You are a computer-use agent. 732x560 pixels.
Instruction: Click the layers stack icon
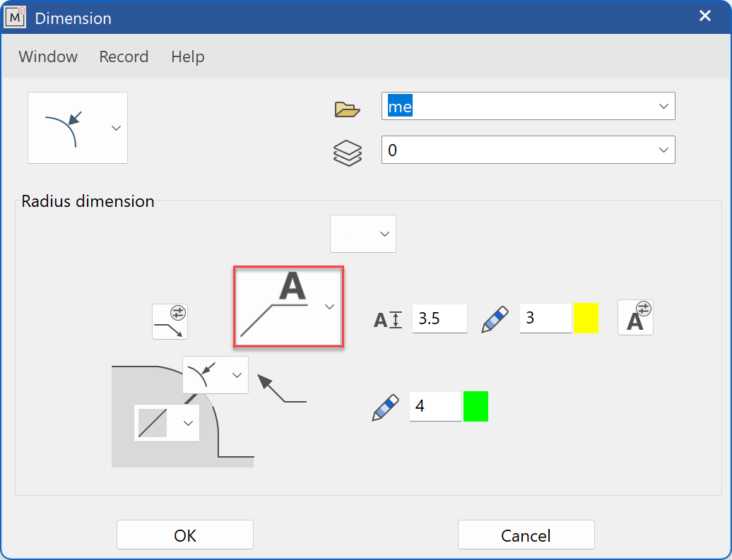[x=347, y=153]
